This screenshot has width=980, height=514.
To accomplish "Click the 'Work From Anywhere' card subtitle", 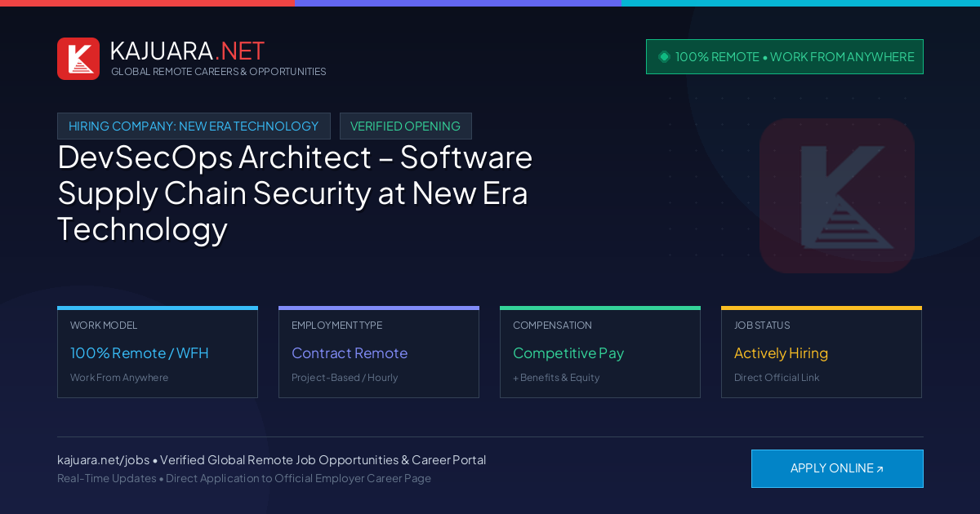I will (x=119, y=378).
